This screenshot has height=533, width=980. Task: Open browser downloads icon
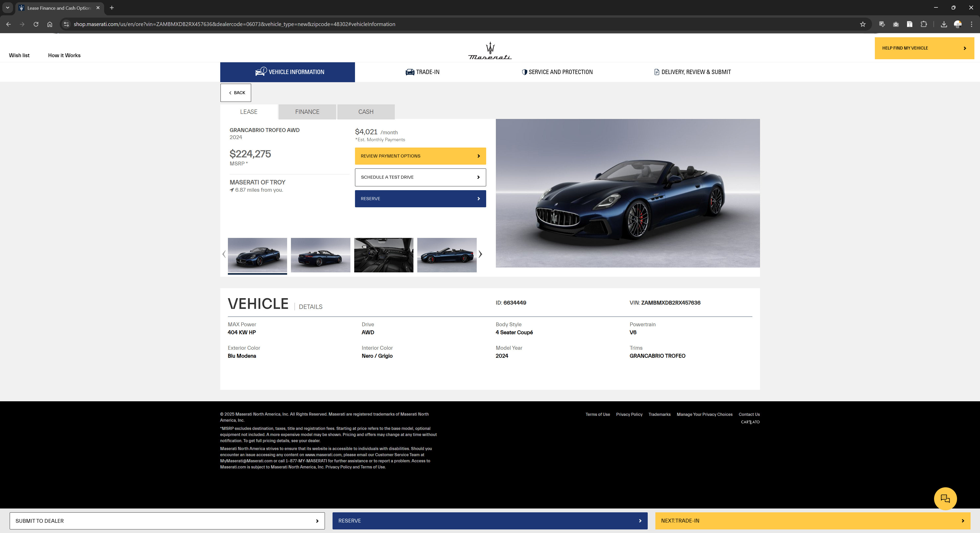(x=944, y=24)
